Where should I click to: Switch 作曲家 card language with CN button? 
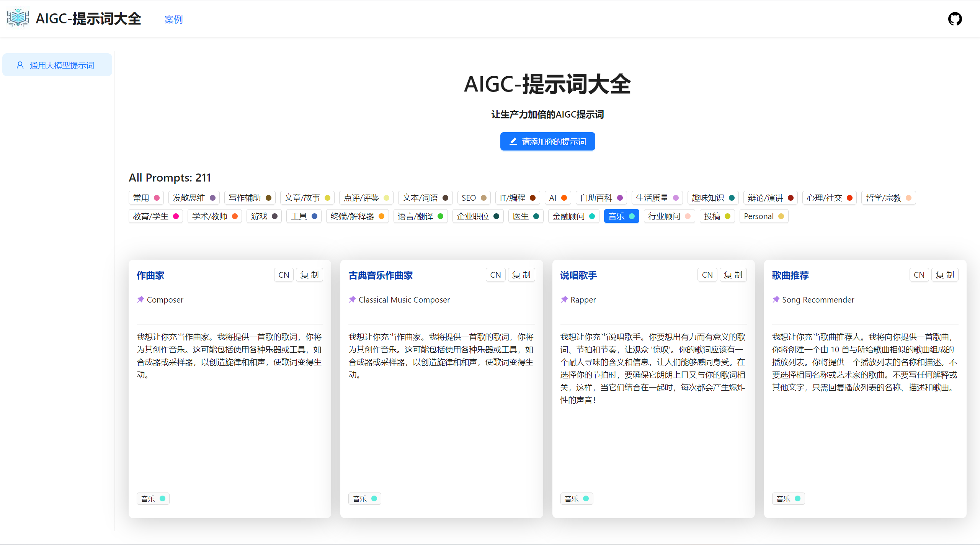point(284,275)
